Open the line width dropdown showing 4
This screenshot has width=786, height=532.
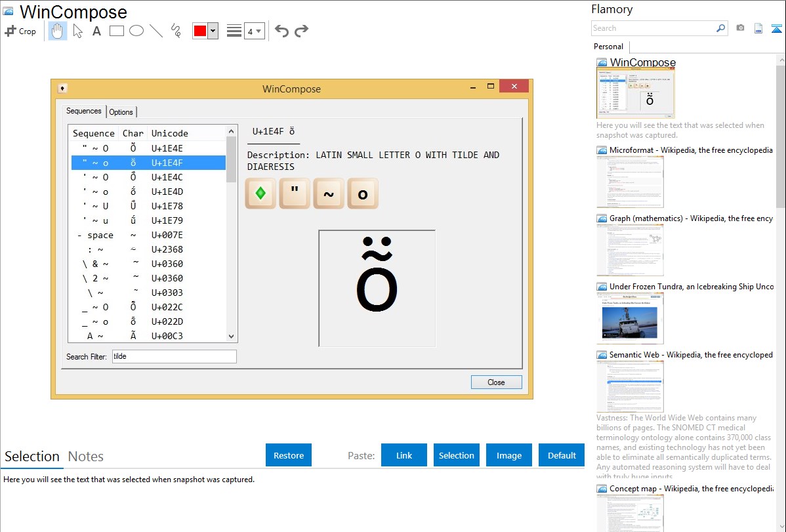(x=255, y=31)
